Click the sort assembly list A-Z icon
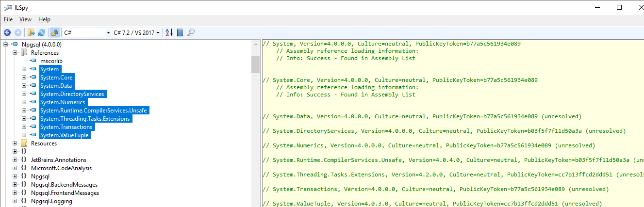 click(169, 32)
